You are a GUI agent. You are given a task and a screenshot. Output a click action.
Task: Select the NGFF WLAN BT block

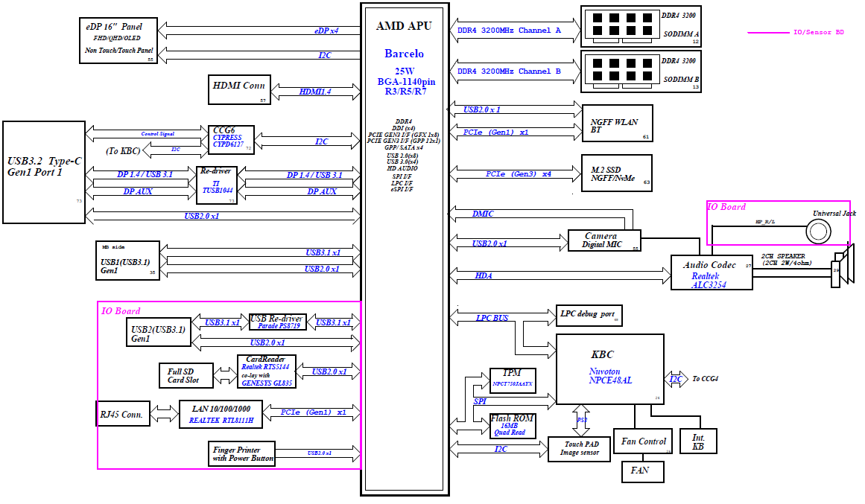[x=616, y=123]
